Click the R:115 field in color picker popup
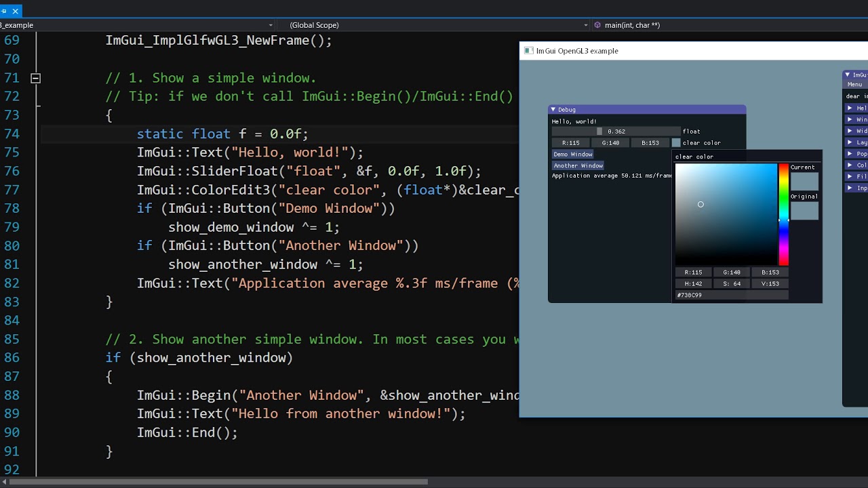Viewport: 868px width, 488px height. (693, 272)
